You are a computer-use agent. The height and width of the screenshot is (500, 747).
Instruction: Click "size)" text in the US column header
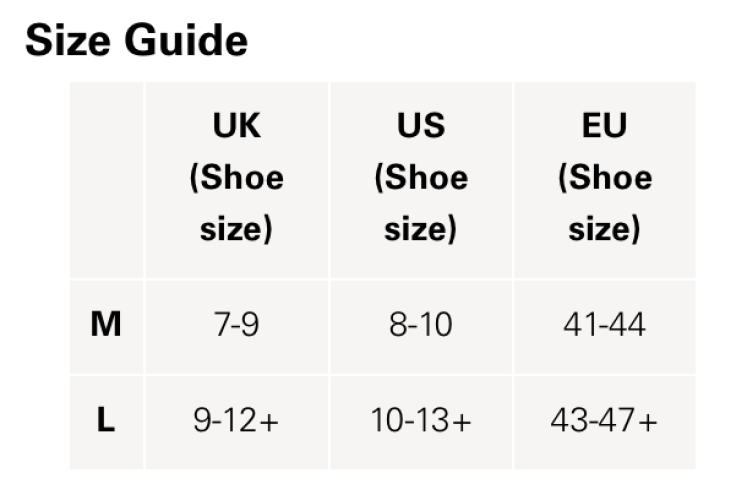(420, 230)
